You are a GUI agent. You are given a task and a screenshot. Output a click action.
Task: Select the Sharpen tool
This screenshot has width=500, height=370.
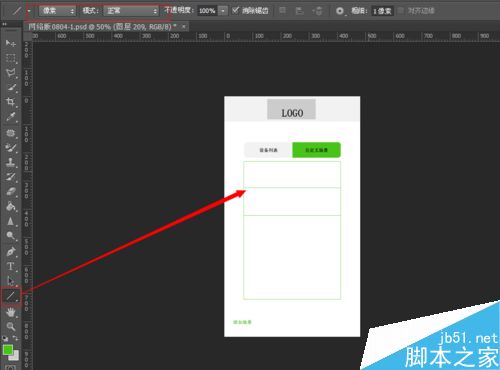click(x=11, y=221)
